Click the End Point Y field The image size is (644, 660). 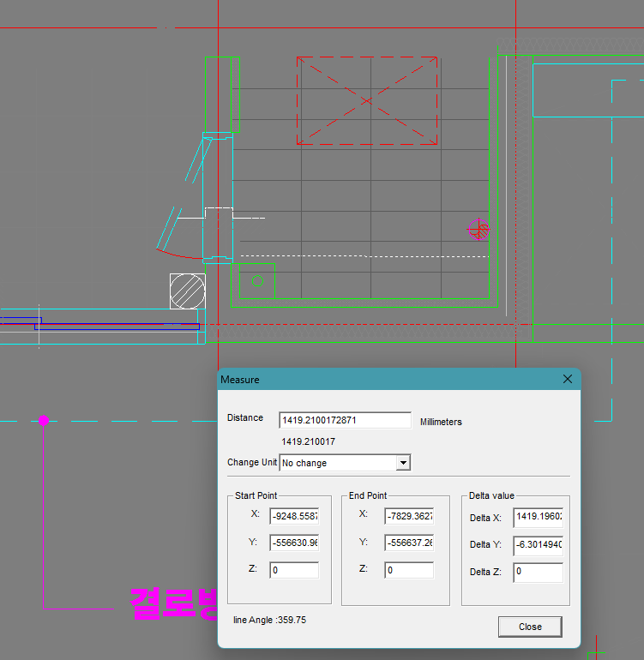tap(408, 543)
